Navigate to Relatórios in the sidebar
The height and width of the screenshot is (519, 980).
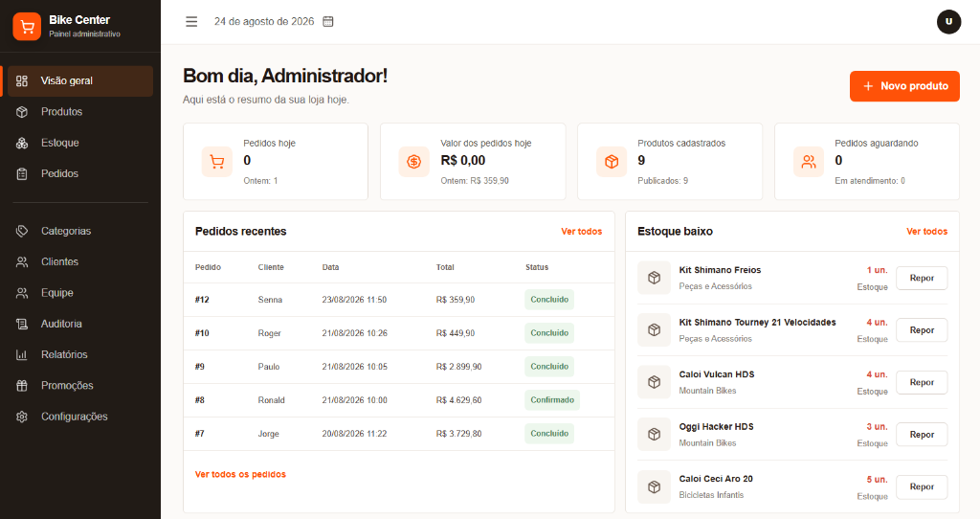pyautogui.click(x=80, y=354)
